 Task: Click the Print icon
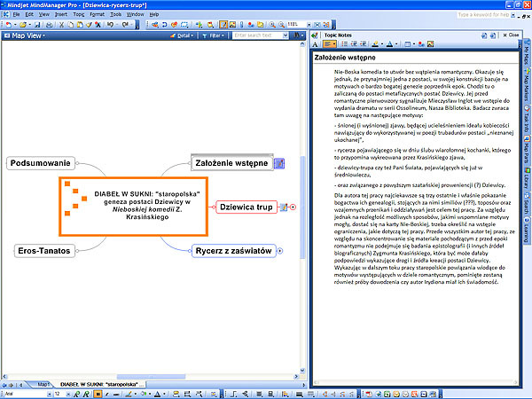tap(50, 25)
